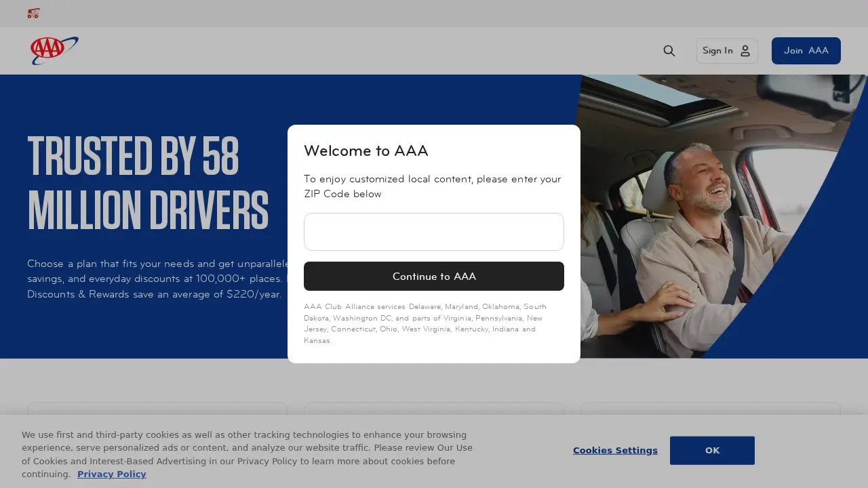The height and width of the screenshot is (488, 868).
Task: Open the AAA logo home link
Action: click(x=54, y=51)
